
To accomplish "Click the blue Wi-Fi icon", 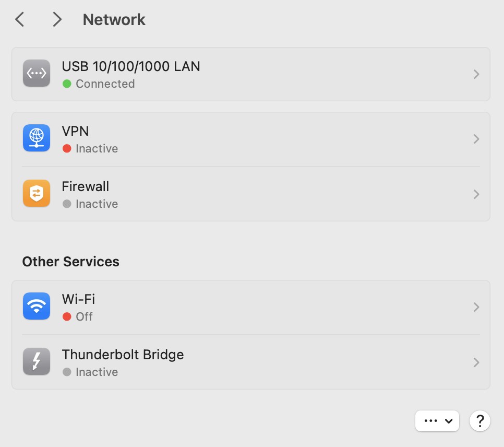I will (37, 307).
